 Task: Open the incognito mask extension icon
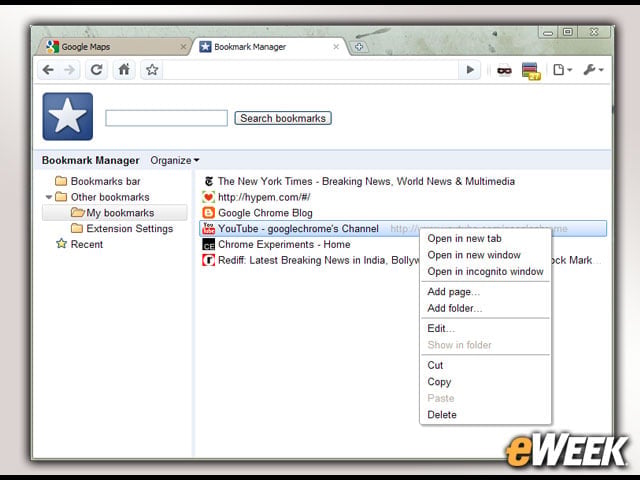[x=504, y=71]
